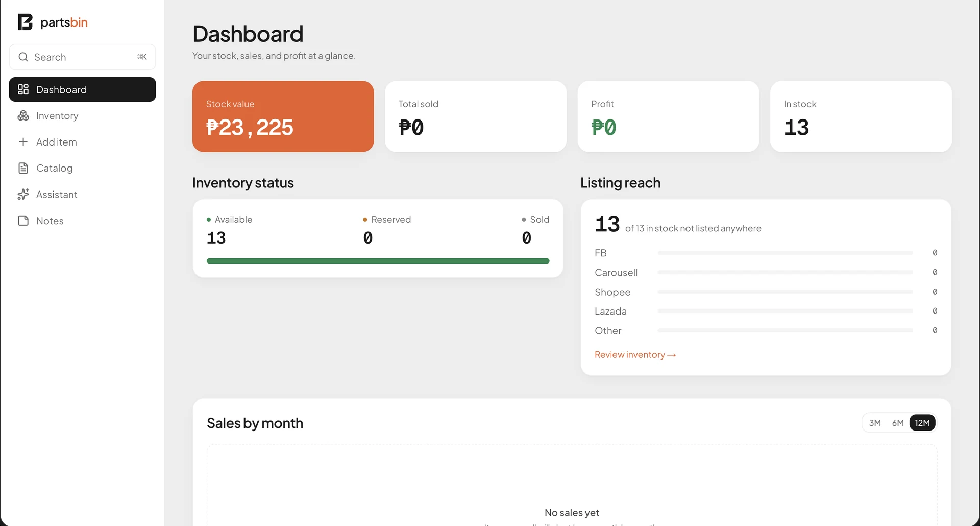Click the Lazada label
980x526 pixels.
coord(610,311)
